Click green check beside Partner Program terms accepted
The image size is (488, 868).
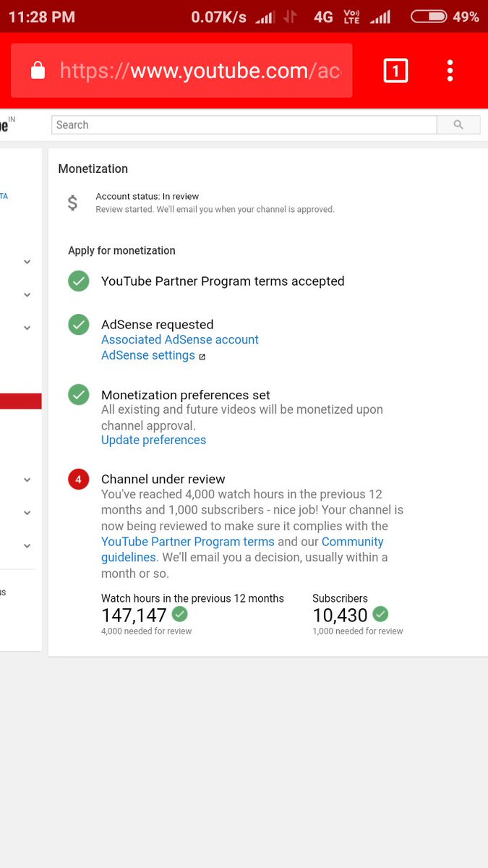click(x=79, y=281)
